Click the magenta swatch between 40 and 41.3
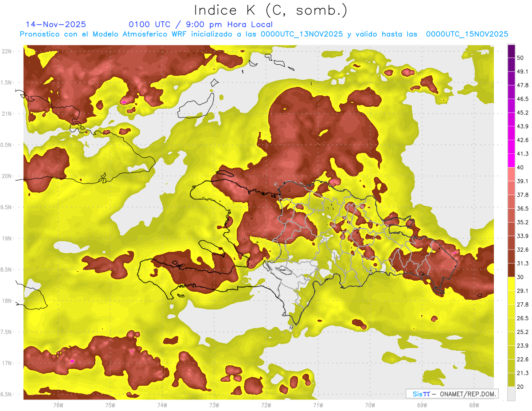The width and height of the screenshot is (532, 411). click(x=512, y=160)
